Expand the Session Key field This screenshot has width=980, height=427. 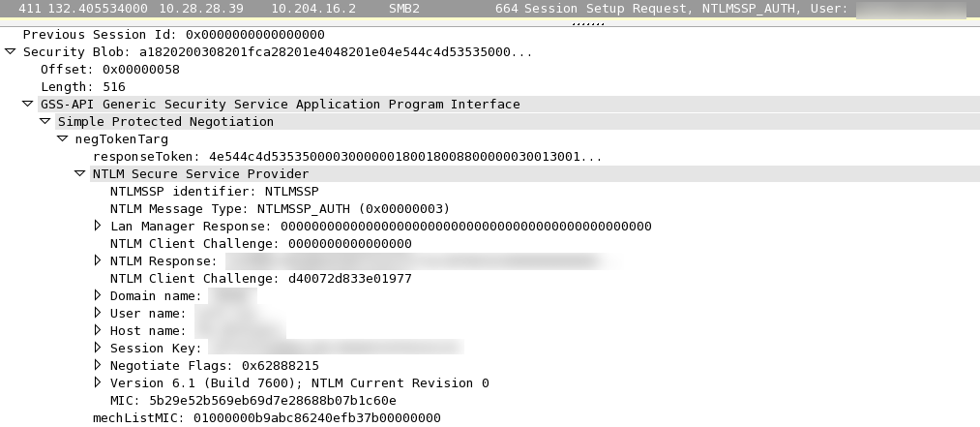98,348
